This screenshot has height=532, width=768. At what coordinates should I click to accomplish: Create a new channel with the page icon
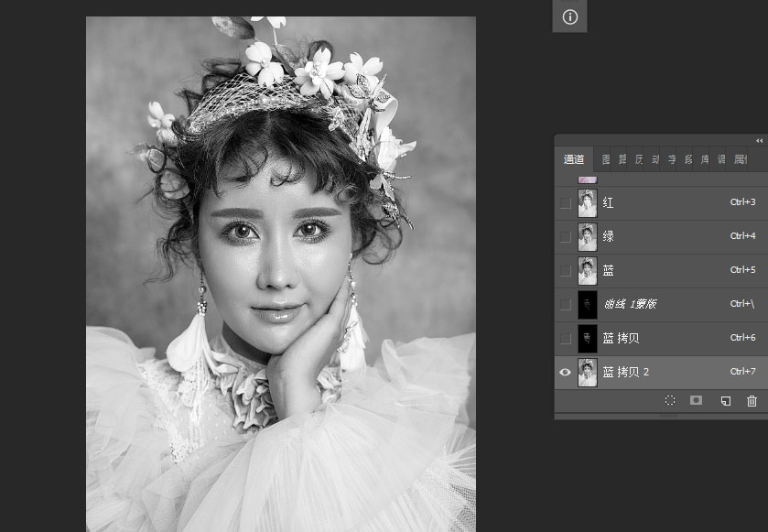[x=726, y=401]
